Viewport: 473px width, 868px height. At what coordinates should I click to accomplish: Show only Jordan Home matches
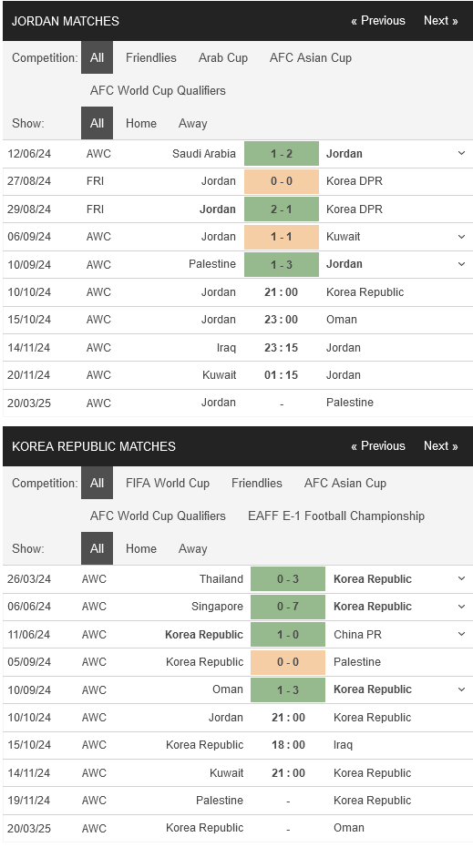point(141,124)
